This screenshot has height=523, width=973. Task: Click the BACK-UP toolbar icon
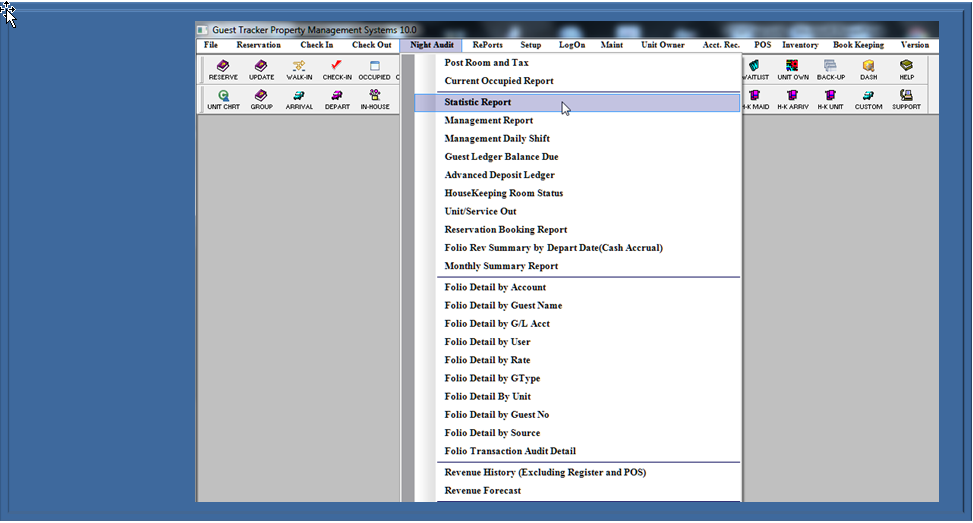(830, 69)
